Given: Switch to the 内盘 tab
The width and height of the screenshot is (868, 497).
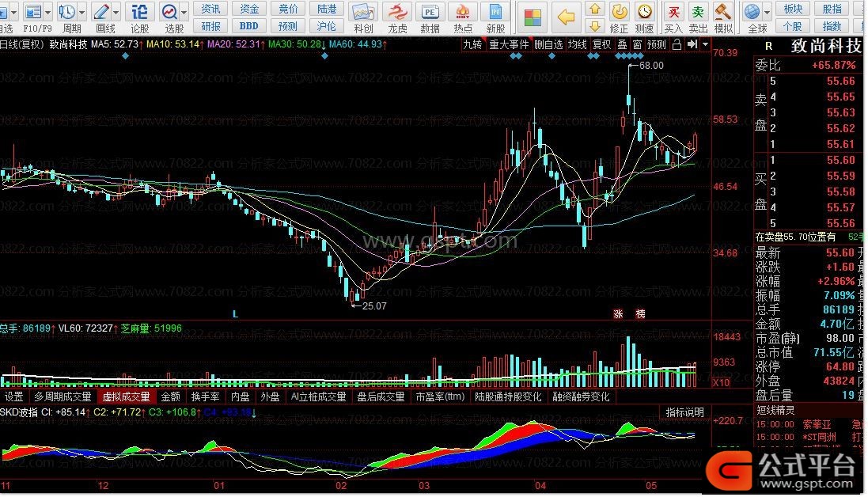Looking at the screenshot, I should (x=241, y=396).
